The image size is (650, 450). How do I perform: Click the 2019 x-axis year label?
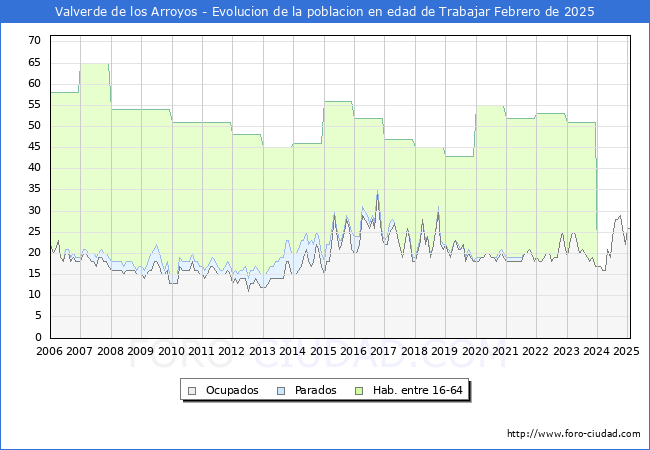coord(444,351)
